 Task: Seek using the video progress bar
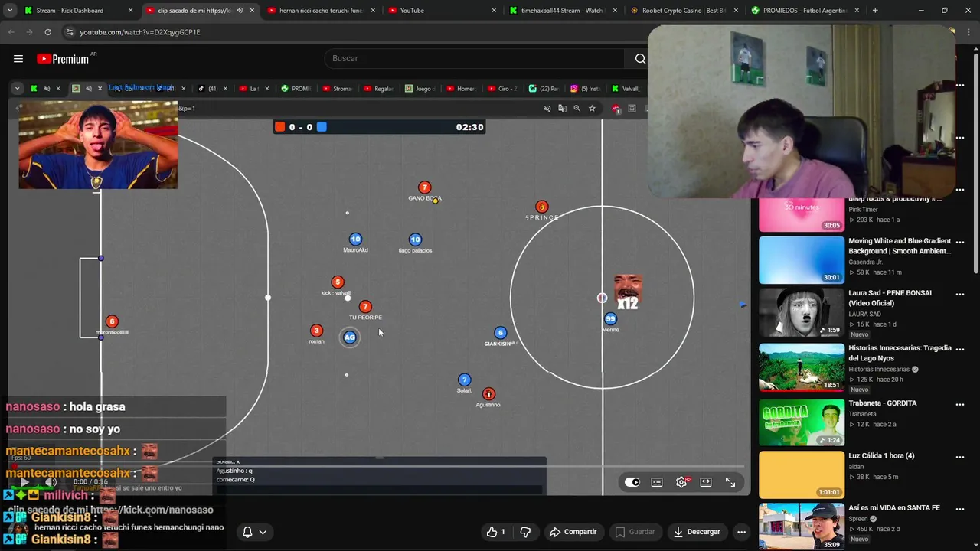381,465
